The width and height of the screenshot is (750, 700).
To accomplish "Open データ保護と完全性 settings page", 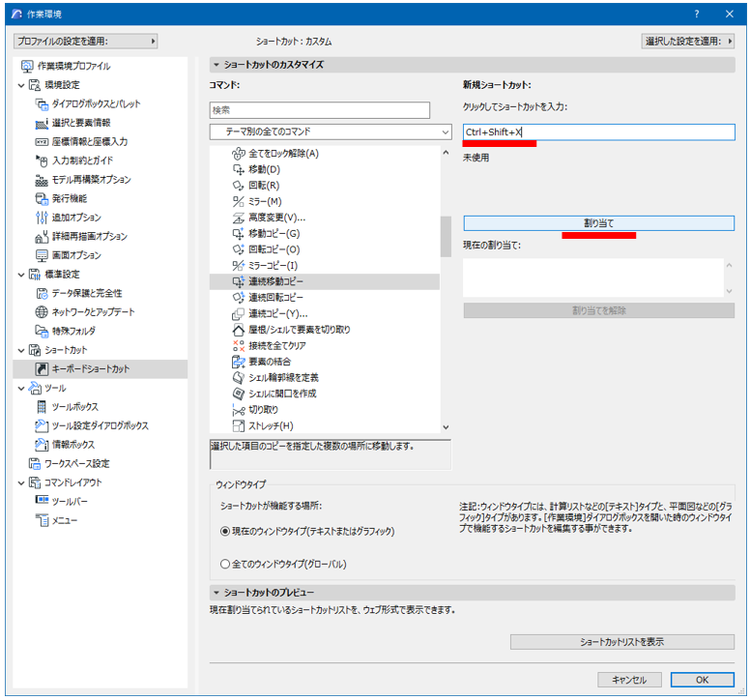I will point(79,293).
